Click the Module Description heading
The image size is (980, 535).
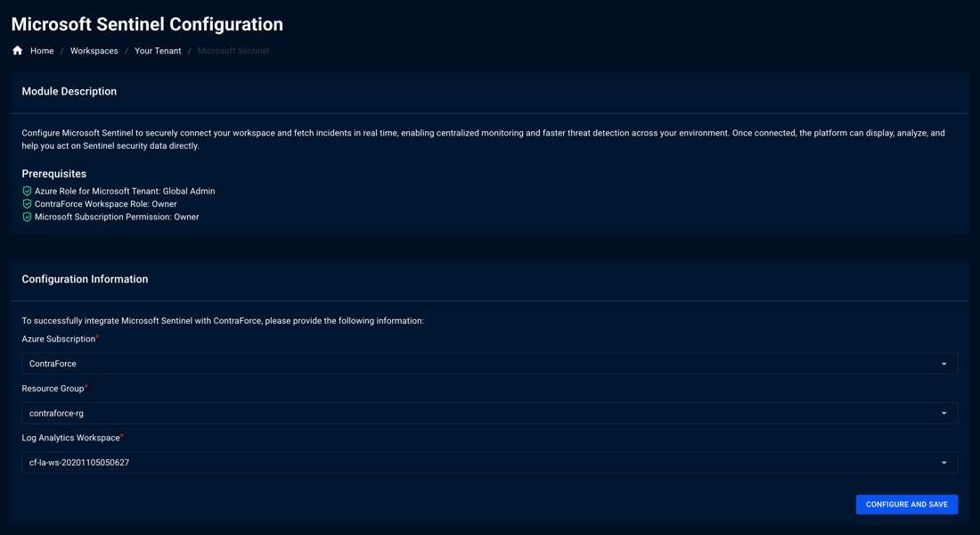pyautogui.click(x=69, y=91)
